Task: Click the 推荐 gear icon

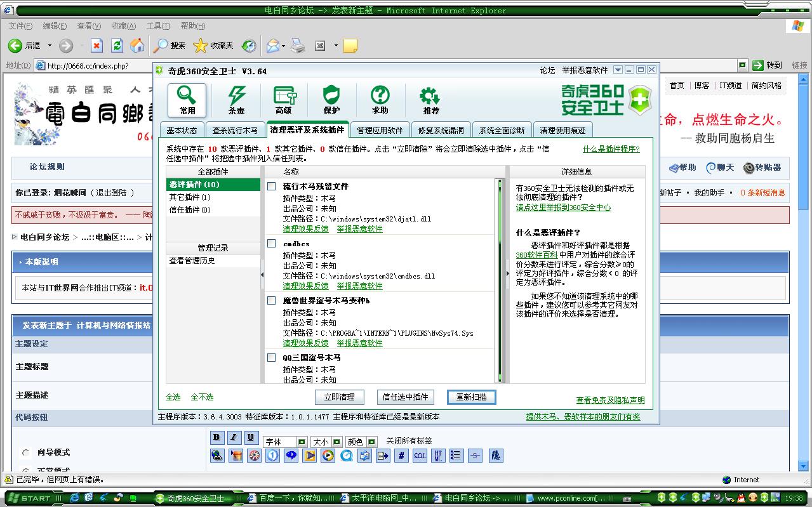Action: [x=430, y=100]
